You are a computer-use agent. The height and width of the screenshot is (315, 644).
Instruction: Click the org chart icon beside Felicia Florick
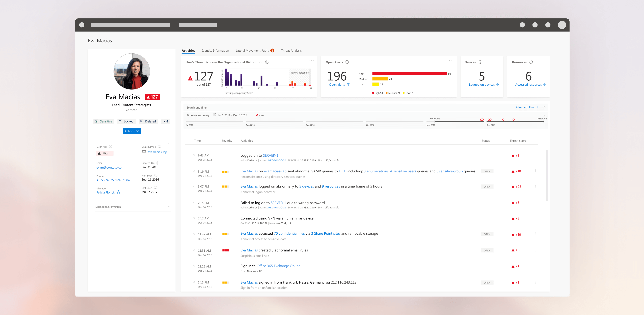[119, 192]
